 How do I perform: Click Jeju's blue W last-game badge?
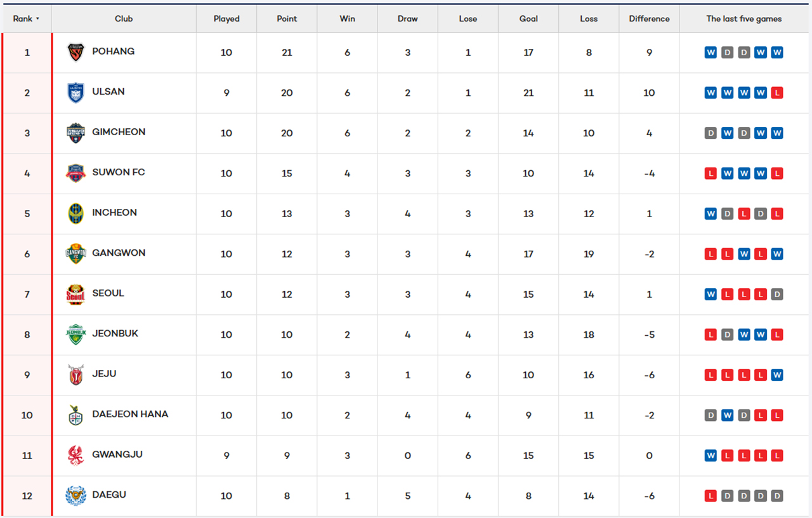pyautogui.click(x=777, y=375)
